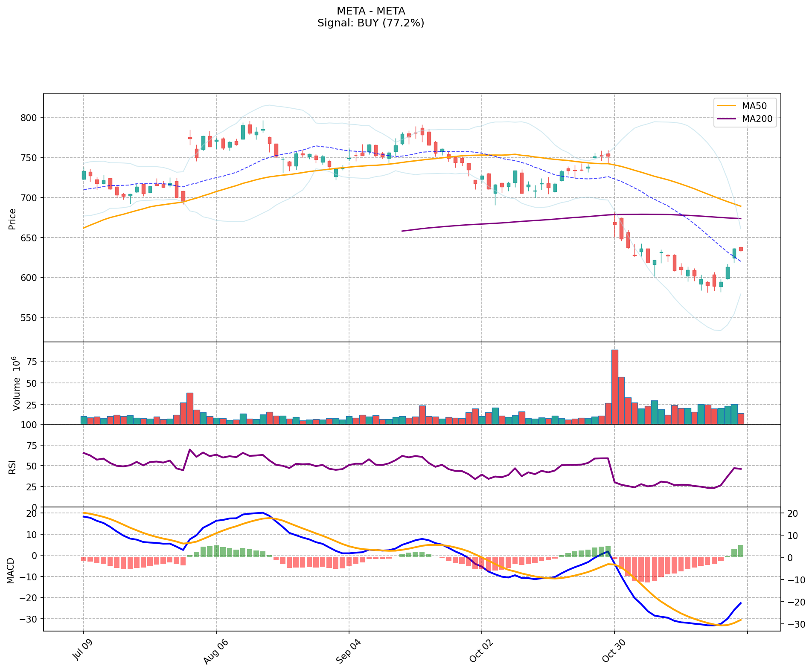Click the MA50 legend label
This screenshot has width=812, height=672.
click(x=757, y=106)
